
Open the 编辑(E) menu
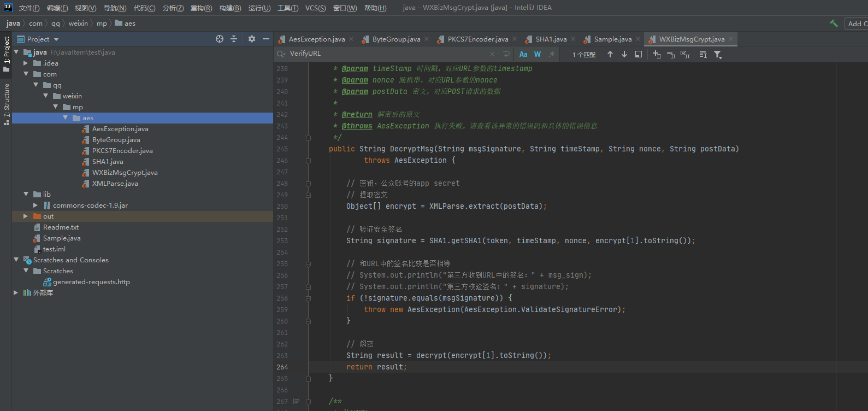57,8
